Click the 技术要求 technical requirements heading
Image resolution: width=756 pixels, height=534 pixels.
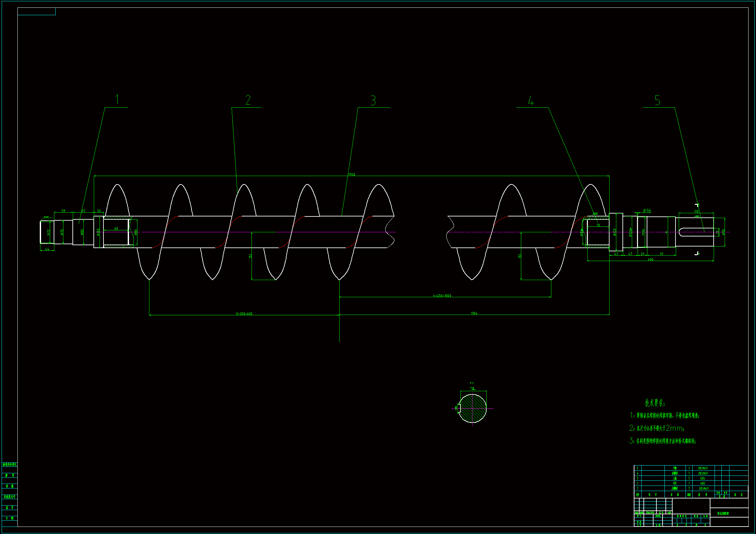pos(654,403)
